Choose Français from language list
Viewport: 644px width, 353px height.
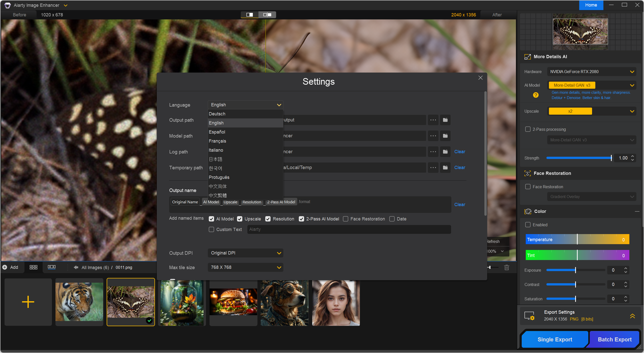(x=217, y=141)
